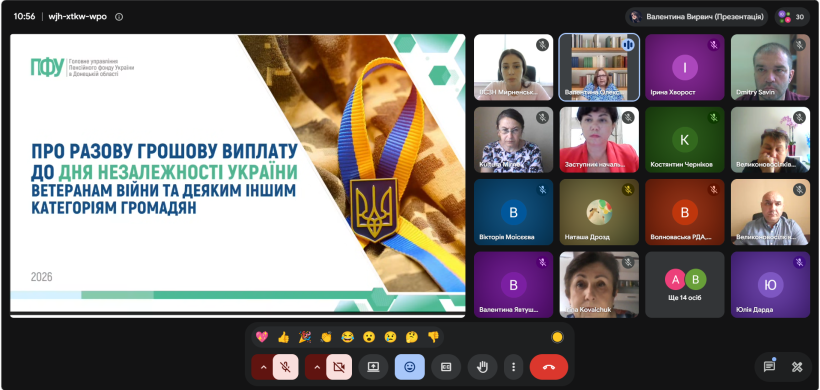Select the Волноваська РДА tile

point(685,212)
